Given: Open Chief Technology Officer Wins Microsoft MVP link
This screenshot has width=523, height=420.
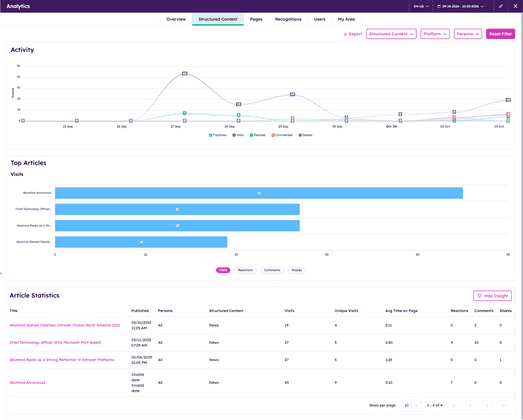Looking at the screenshot, I should pos(55,343).
